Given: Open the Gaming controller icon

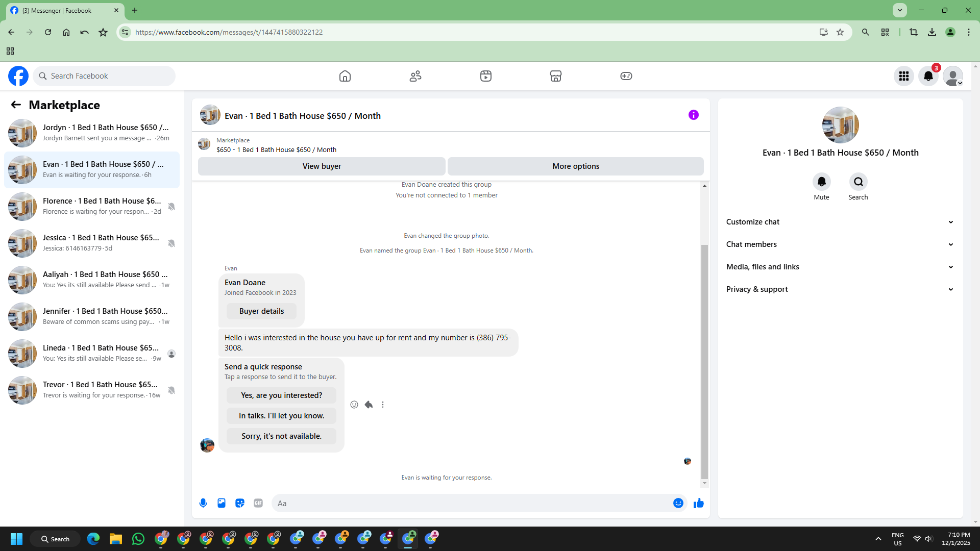Looking at the screenshot, I should coord(626,76).
